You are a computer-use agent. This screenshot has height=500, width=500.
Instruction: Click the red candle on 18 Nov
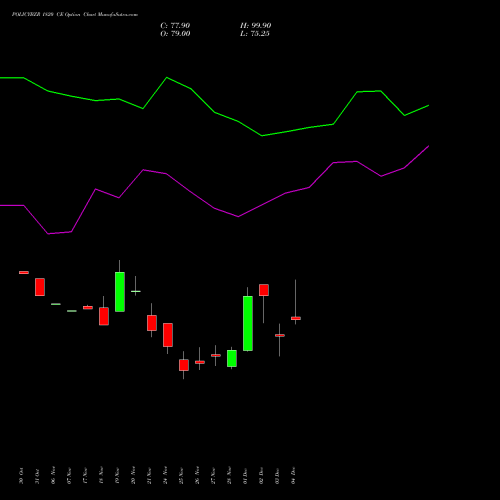[104, 316]
